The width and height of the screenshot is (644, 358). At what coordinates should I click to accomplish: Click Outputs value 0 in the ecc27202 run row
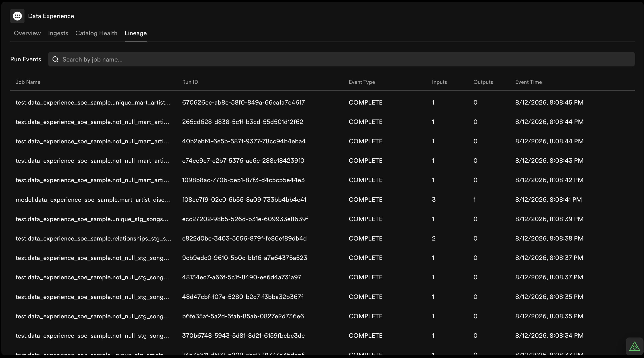click(475, 219)
